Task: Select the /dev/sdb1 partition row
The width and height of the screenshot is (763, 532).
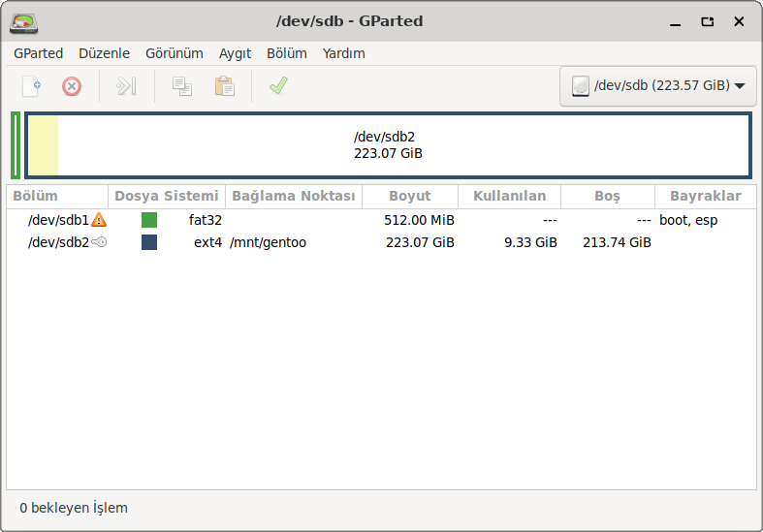Action: [x=382, y=220]
